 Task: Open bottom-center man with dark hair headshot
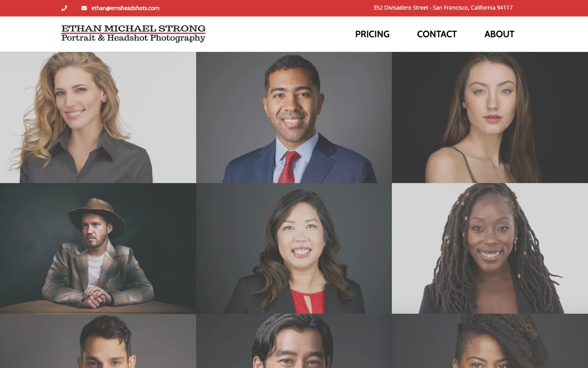(294, 341)
